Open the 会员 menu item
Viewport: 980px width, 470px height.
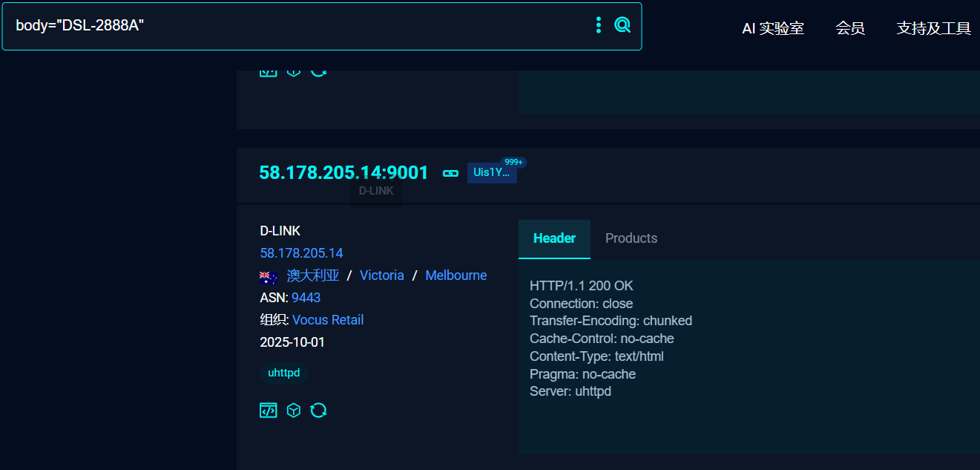click(850, 28)
